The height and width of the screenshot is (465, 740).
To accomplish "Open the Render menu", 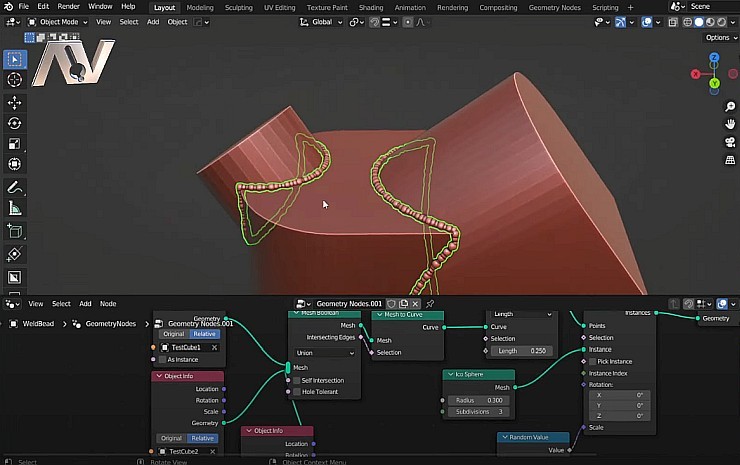I will [x=68, y=7].
